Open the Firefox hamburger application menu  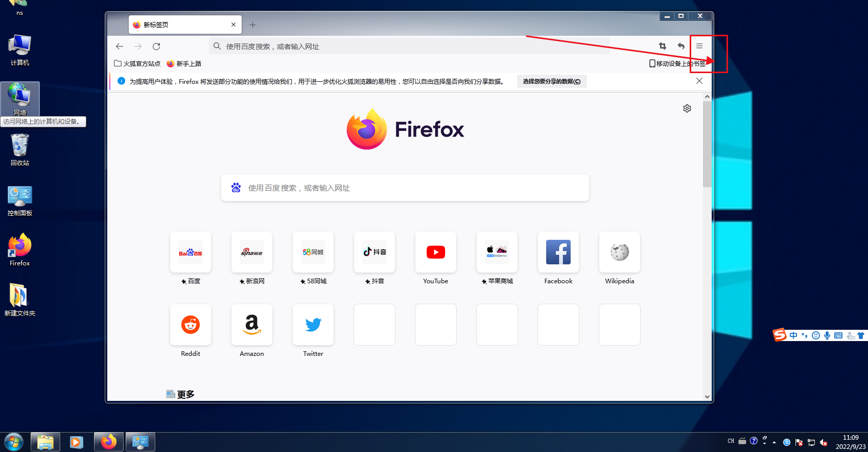[699, 46]
